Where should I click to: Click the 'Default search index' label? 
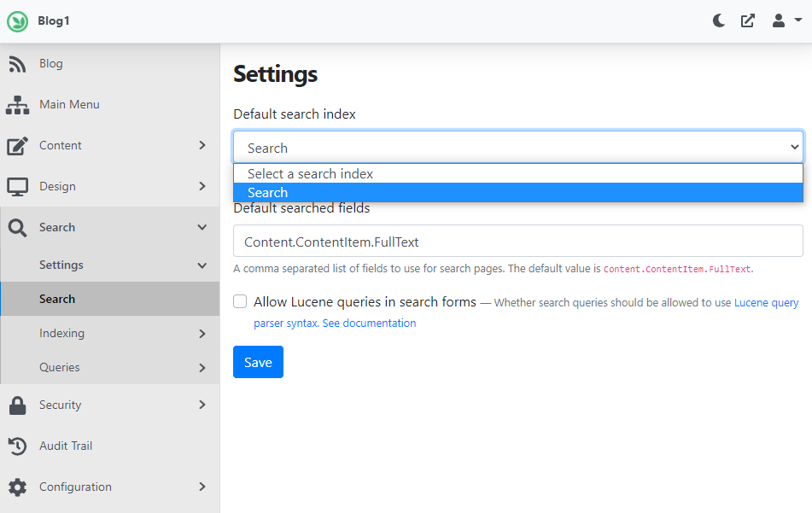click(295, 114)
